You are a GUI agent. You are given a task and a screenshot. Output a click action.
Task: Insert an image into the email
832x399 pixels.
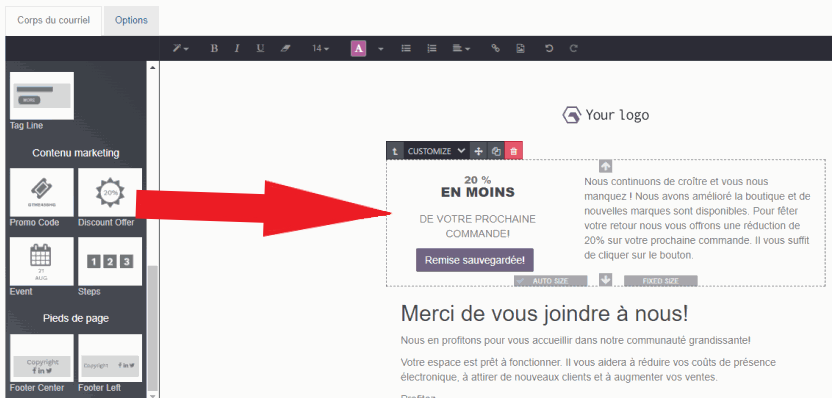(521, 48)
